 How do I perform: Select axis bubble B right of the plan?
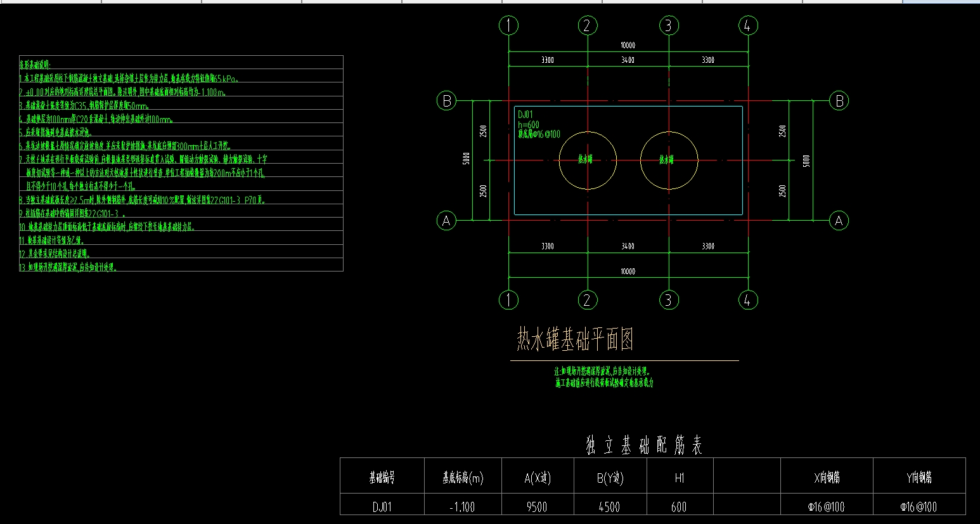pyautogui.click(x=839, y=100)
